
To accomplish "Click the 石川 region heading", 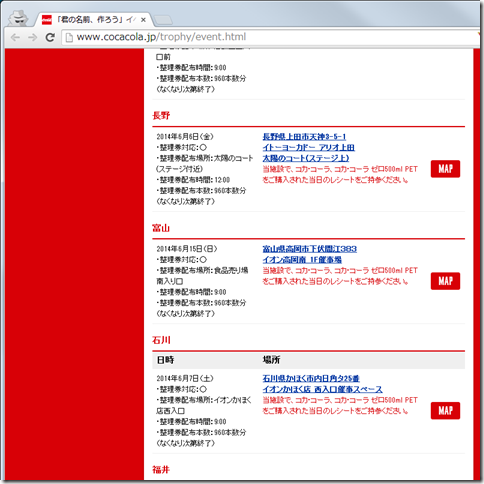I will click(161, 340).
